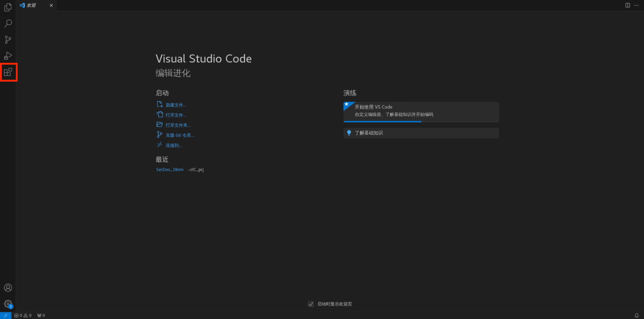Click 新建文件... link
The image size is (644, 319).
click(176, 105)
